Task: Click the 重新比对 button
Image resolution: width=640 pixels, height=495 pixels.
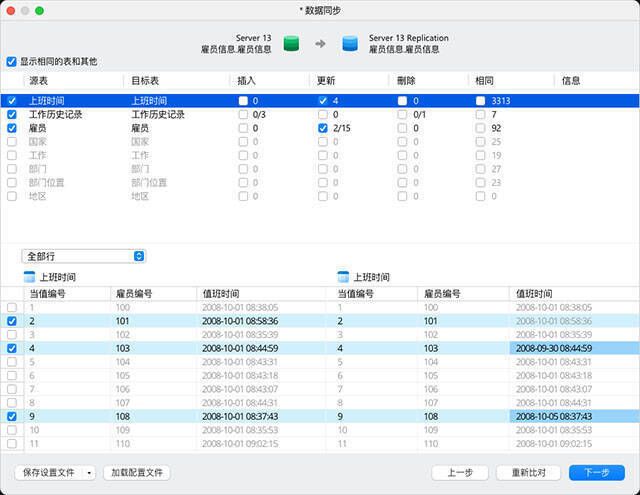Action: tap(528, 472)
